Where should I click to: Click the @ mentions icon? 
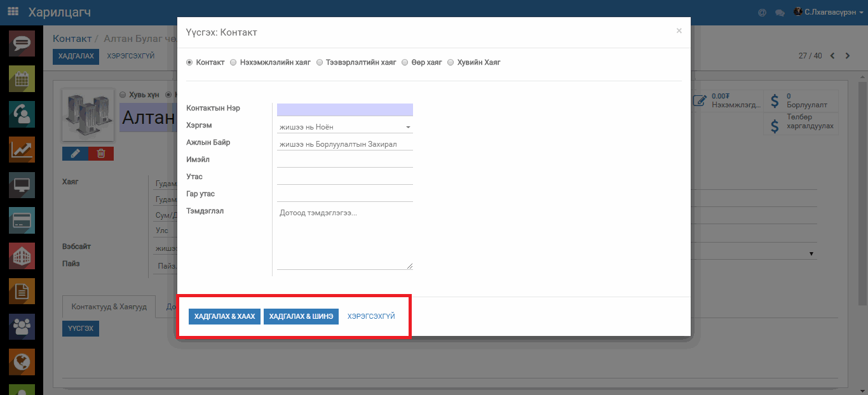[762, 13]
